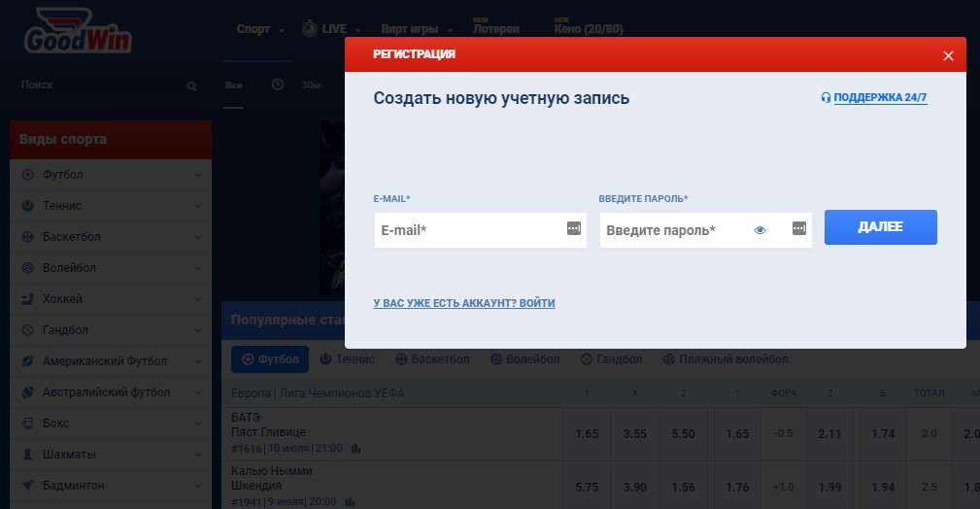The height and width of the screenshot is (509, 980).
Task: Click the Волейбол icon in sidebar
Action: (27, 268)
